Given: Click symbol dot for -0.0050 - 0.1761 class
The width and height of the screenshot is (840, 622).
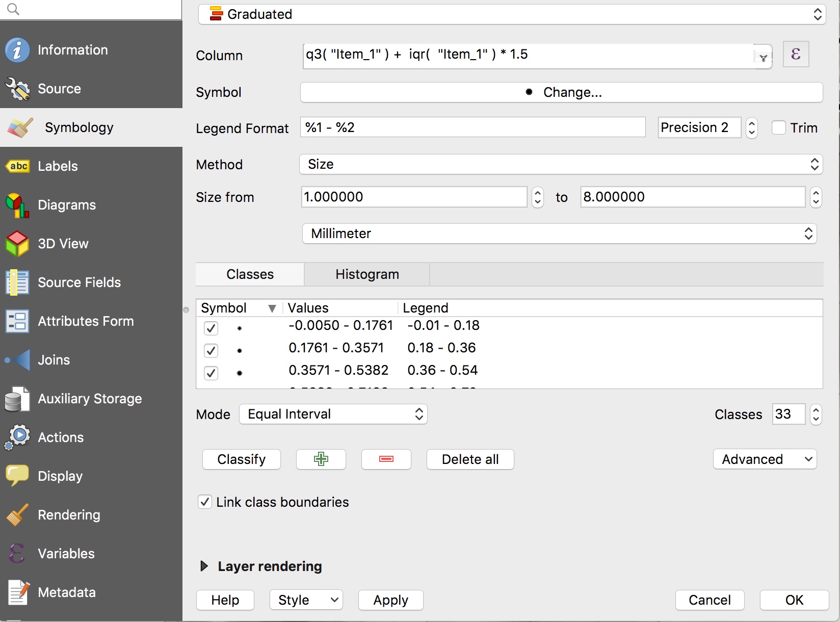Looking at the screenshot, I should 240,328.
